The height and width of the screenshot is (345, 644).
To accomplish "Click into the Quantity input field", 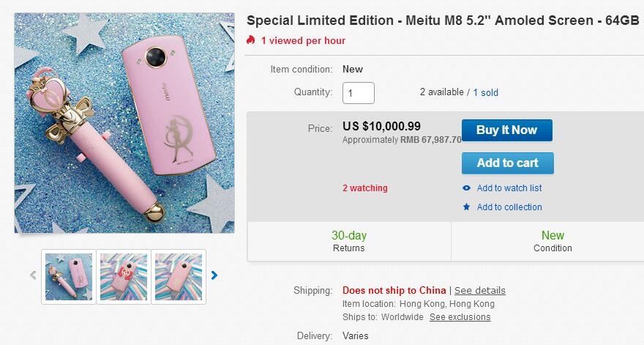I will (x=359, y=93).
